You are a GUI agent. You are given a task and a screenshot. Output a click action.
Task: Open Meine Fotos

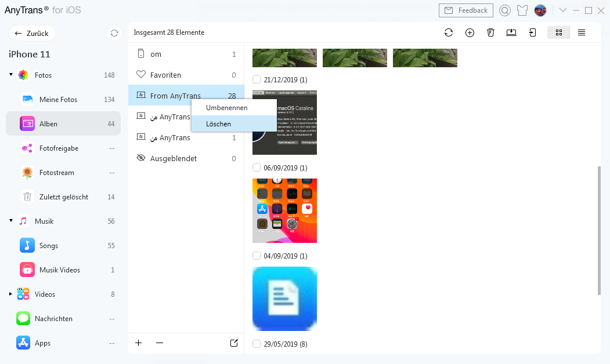click(63, 100)
